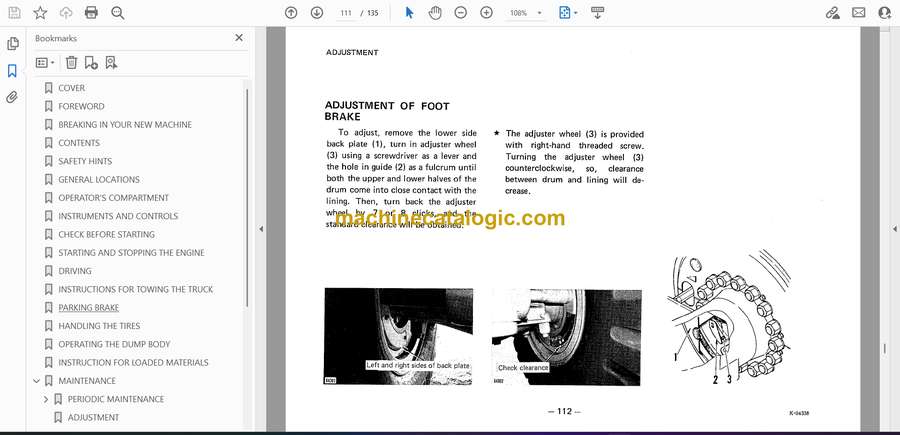Screen dimensions: 900x435
Task: Open the Page Thumbnails panel
Action: pos(13,44)
